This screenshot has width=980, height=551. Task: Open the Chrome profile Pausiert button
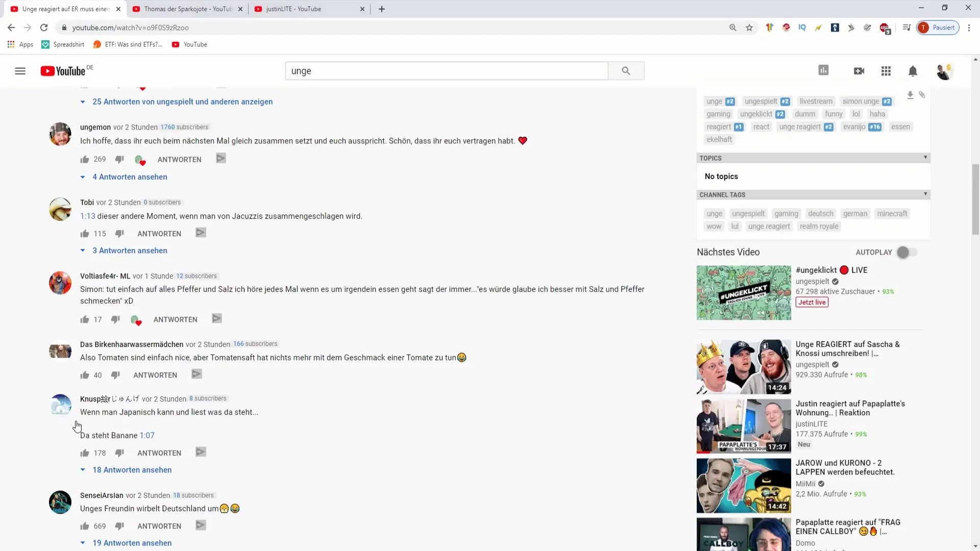938,28
